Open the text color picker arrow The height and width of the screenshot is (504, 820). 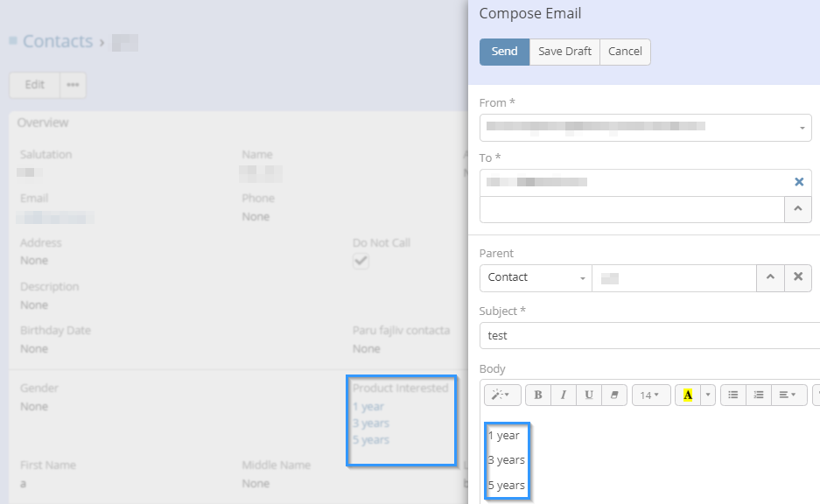(x=708, y=395)
